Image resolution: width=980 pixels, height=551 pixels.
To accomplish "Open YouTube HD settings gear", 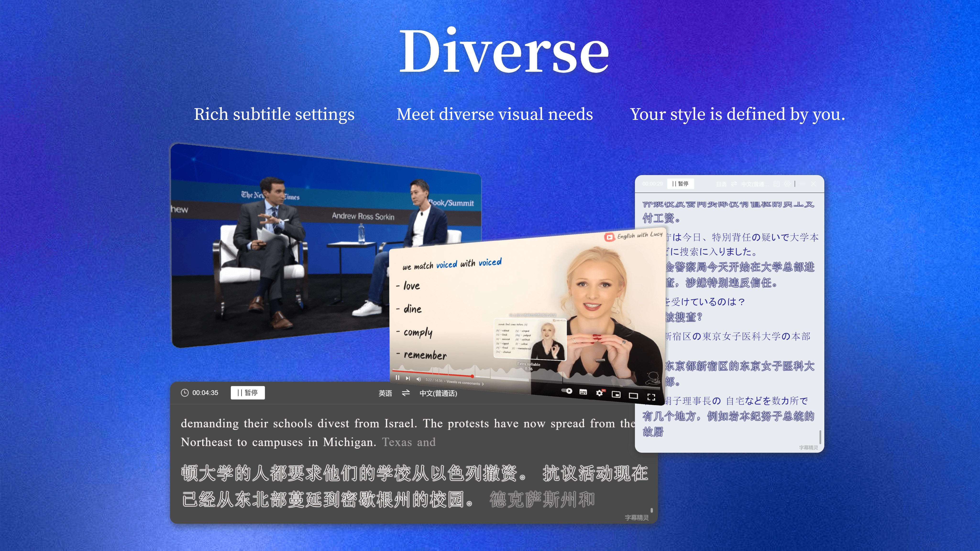I will tap(600, 393).
